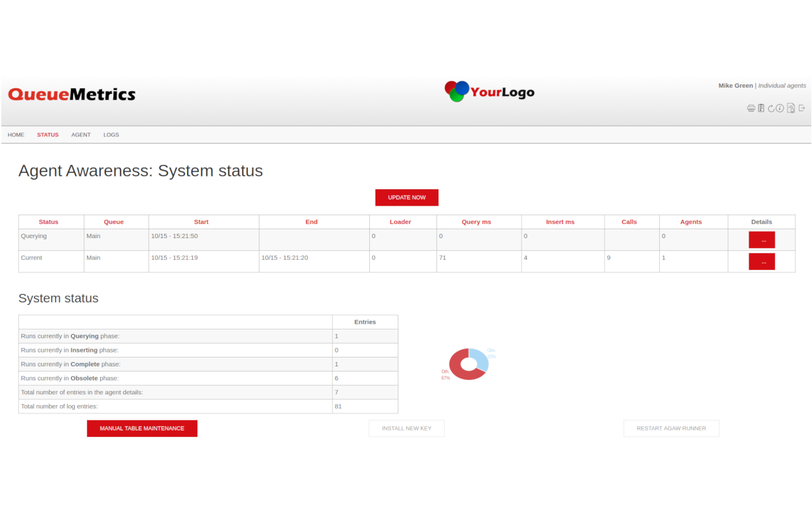Click MANUAL TABLE MAINTENANCE button
This screenshot has height=508, width=812.
[x=142, y=429]
